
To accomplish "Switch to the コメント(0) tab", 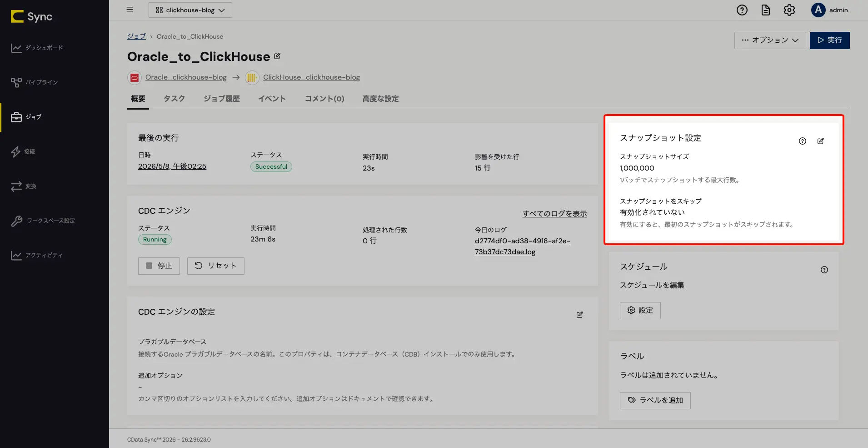I will coord(324,99).
